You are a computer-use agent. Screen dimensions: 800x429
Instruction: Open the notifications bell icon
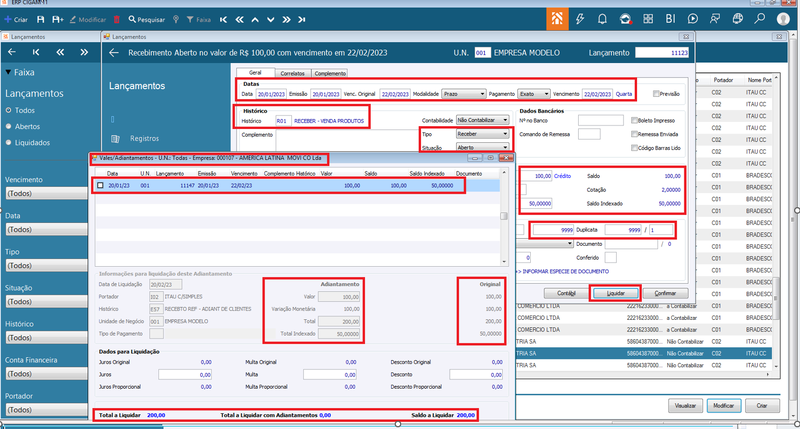602,19
